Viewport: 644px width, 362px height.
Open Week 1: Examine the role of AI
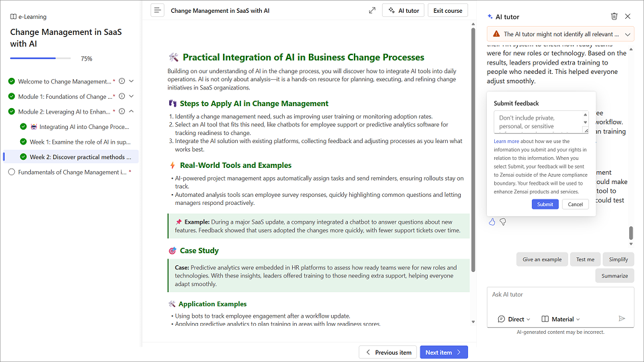tap(80, 142)
